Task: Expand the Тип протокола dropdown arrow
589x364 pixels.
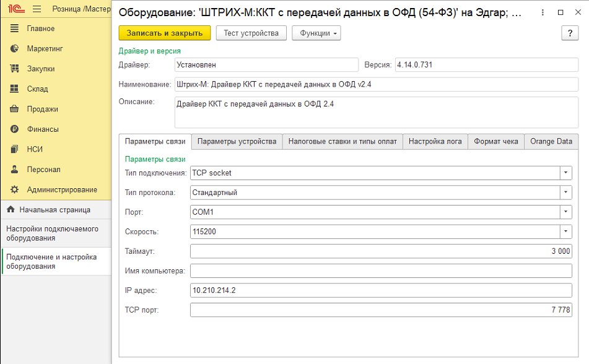Action: click(x=566, y=193)
